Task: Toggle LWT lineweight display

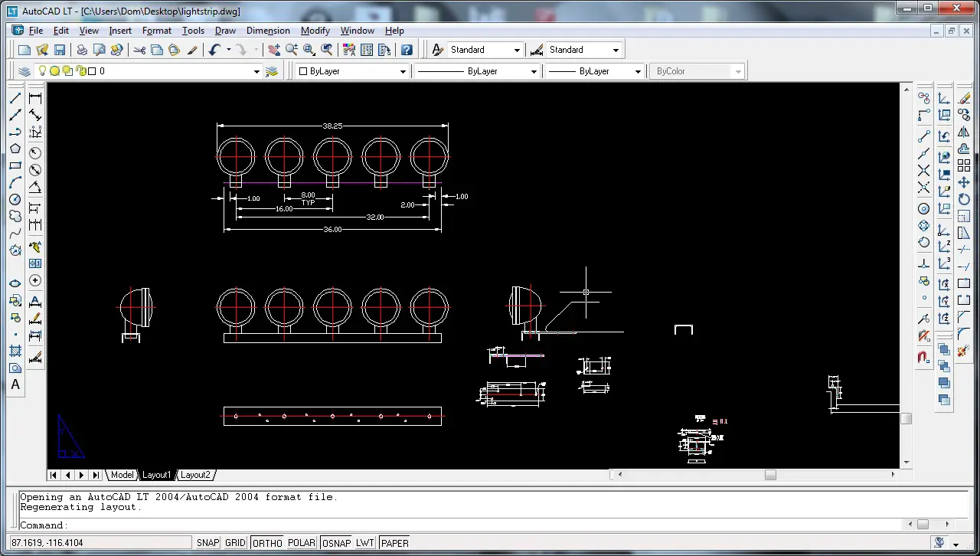Action: [365, 543]
